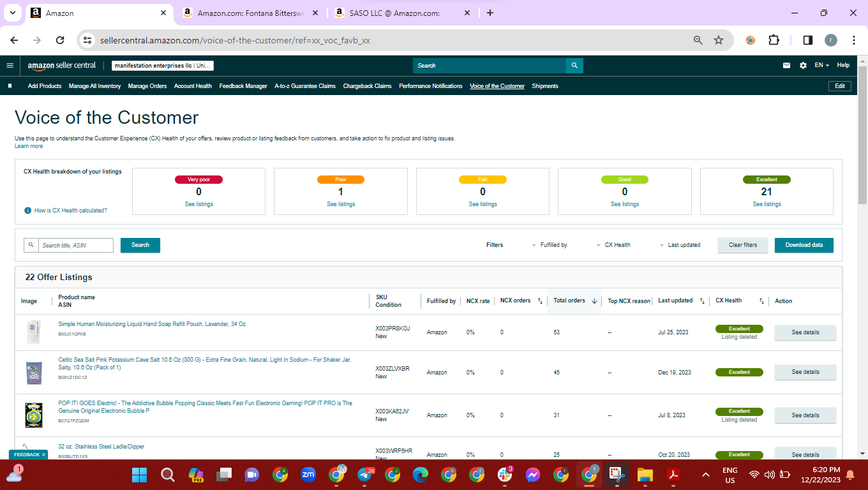This screenshot has width=868, height=490.
Task: Click the date Dec 19, 2023
Action: coord(675,373)
